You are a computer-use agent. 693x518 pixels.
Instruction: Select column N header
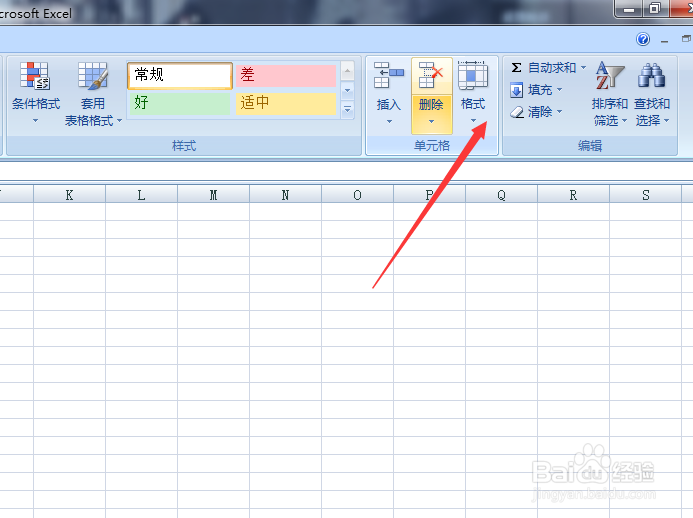[286, 194]
